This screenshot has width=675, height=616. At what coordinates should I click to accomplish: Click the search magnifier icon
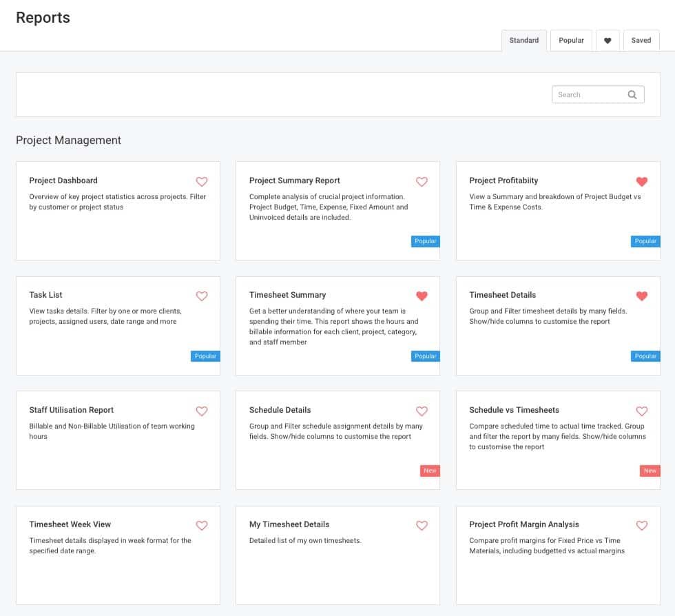632,95
